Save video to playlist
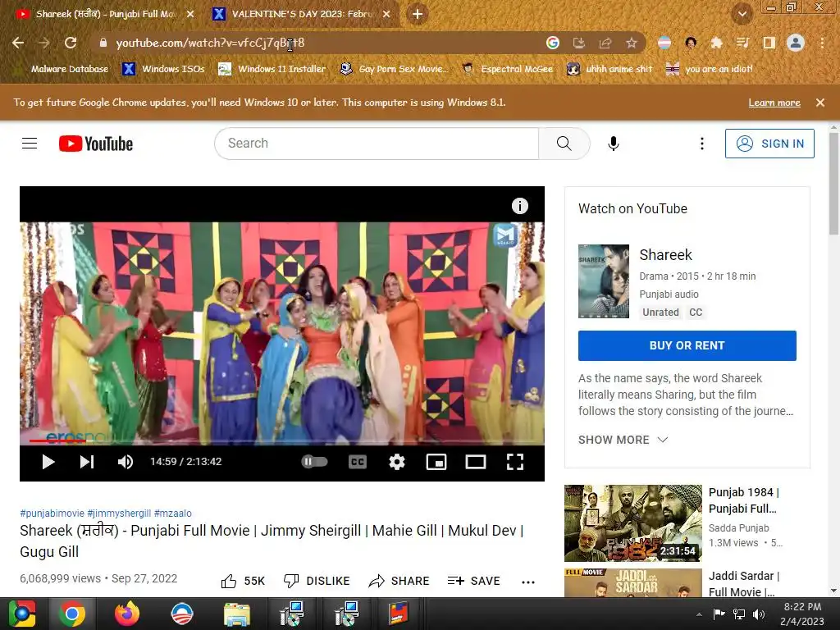Viewport: 840px width, 630px height. (x=474, y=582)
